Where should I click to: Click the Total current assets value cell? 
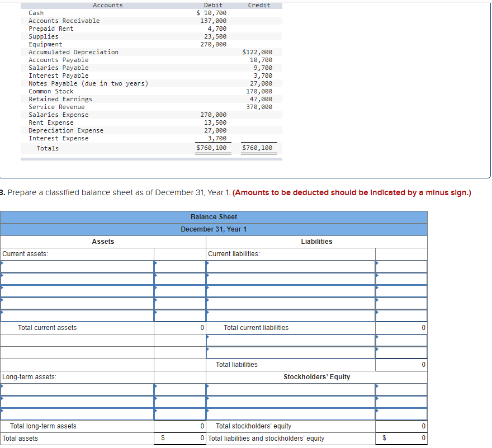180,328
